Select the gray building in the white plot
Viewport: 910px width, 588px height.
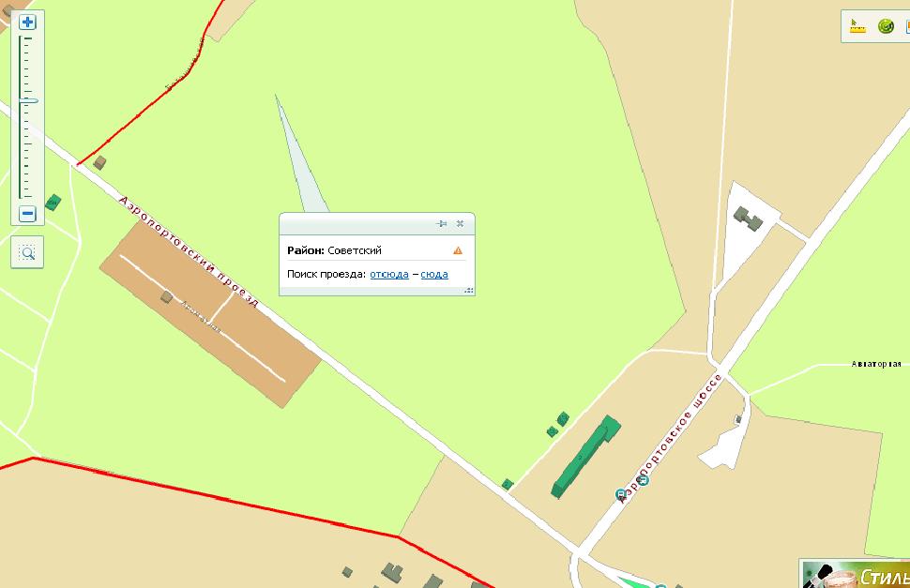pyautogui.click(x=748, y=218)
